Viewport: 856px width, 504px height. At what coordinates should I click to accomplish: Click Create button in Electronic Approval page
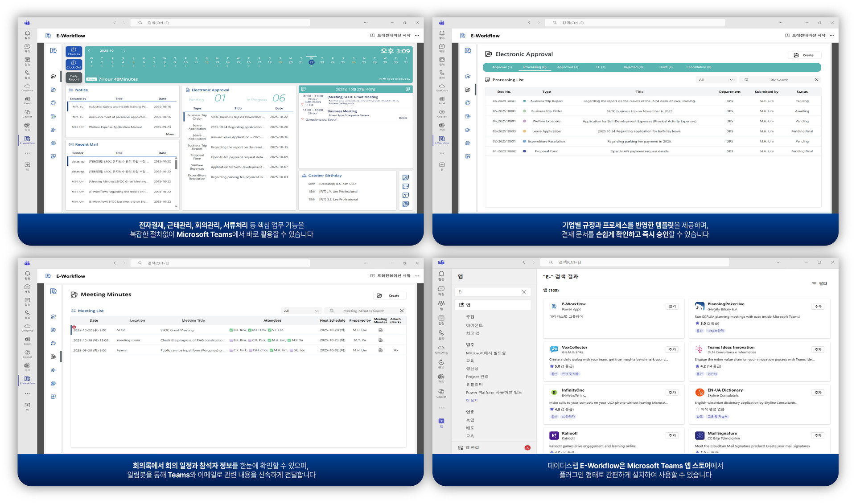(804, 55)
